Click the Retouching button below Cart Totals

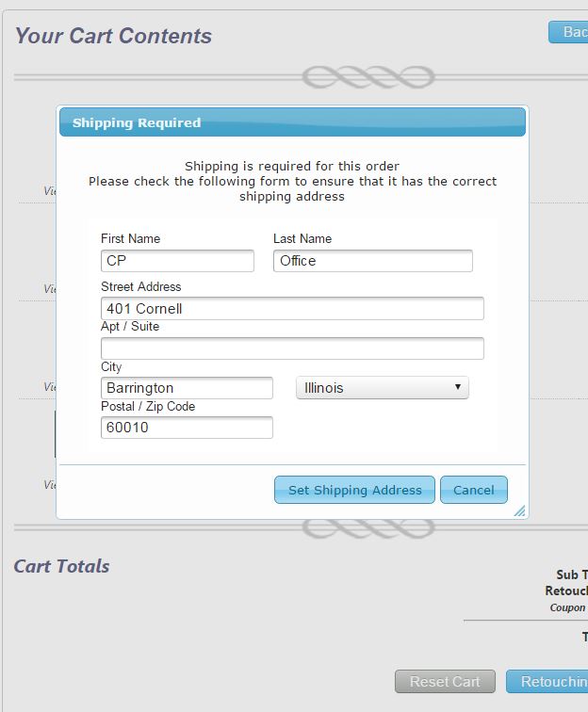pyautogui.click(x=548, y=682)
